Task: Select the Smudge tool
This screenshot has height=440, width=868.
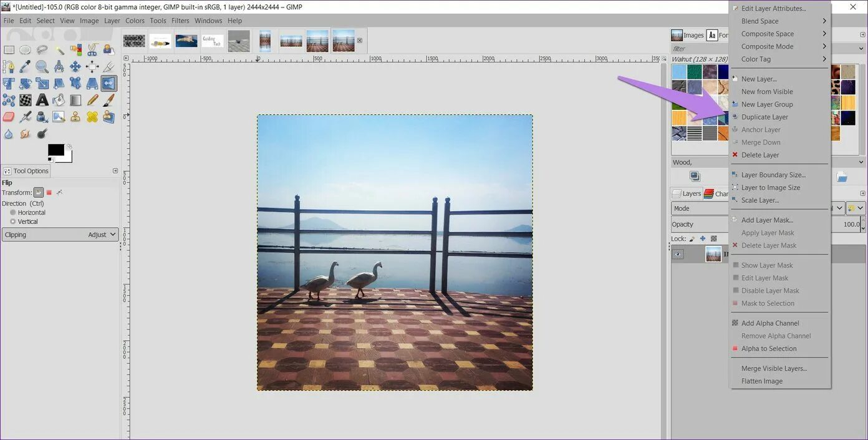Action: click(26, 133)
